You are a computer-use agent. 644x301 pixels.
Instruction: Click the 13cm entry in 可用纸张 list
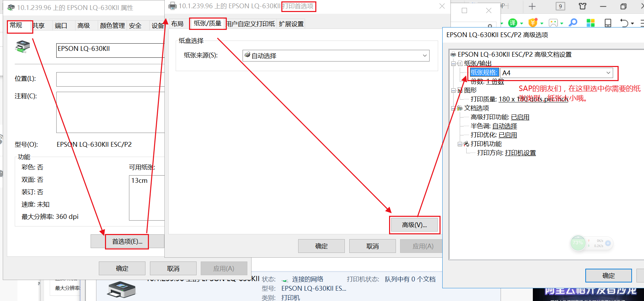coord(139,181)
